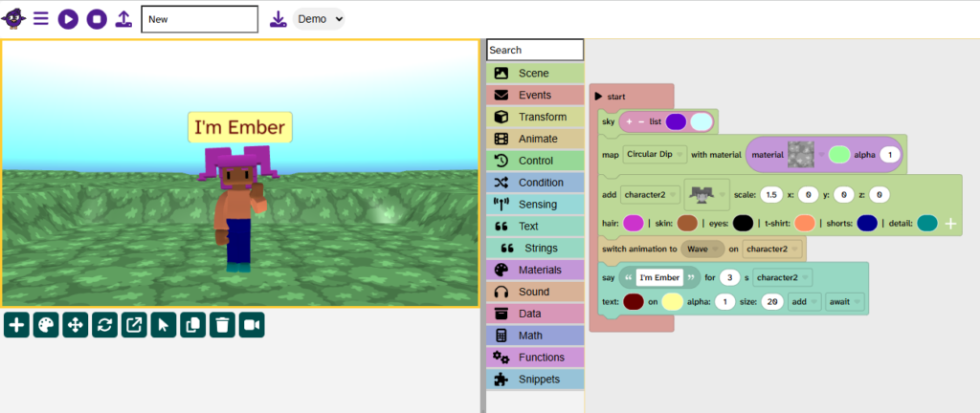The image size is (980, 413).
Task: Click the Flock bird logo icon
Action: (13, 19)
